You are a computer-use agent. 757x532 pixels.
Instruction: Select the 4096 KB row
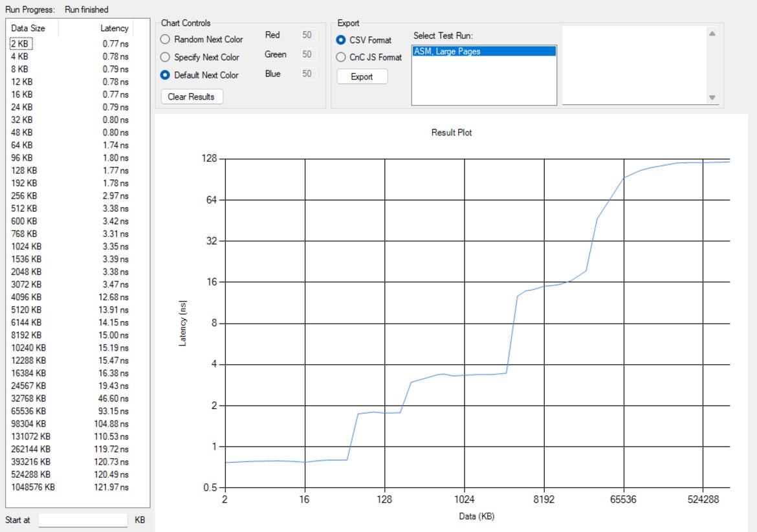coord(70,297)
